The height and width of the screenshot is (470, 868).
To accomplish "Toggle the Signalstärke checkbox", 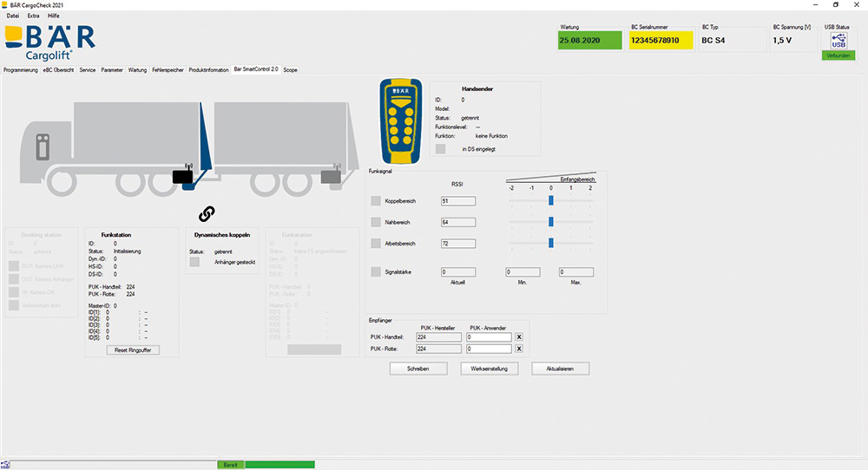I will point(376,272).
